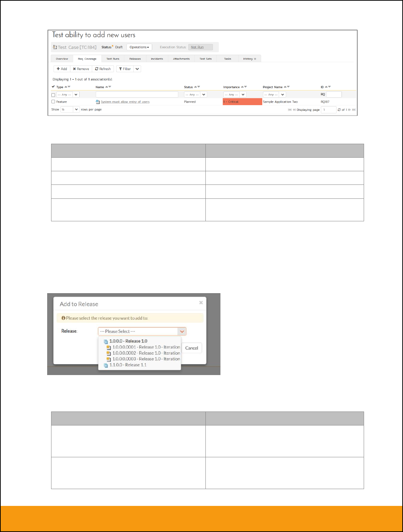Sort Name column ascending arrow
403x532 pixels.
(106, 87)
